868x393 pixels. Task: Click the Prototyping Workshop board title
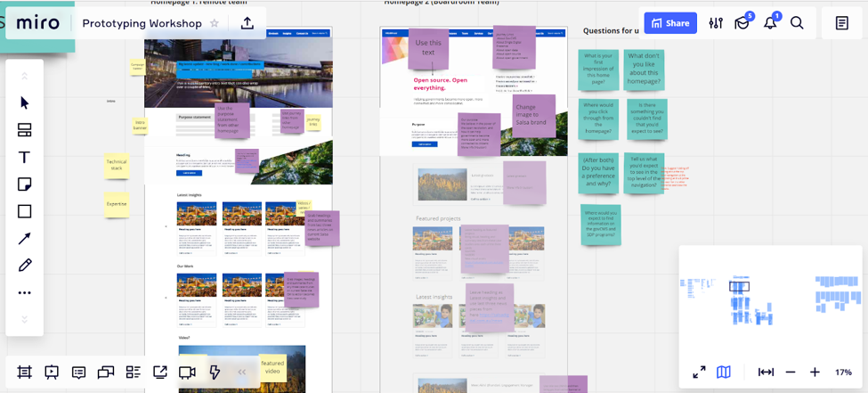pos(142,23)
